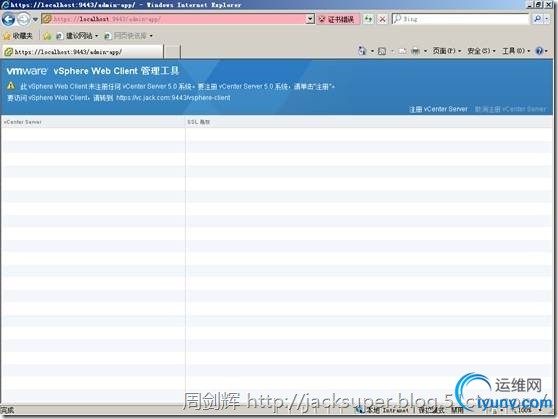Select the localhost:9443/admin-app tab
Screen dimensions: 558x419
(x=82, y=52)
